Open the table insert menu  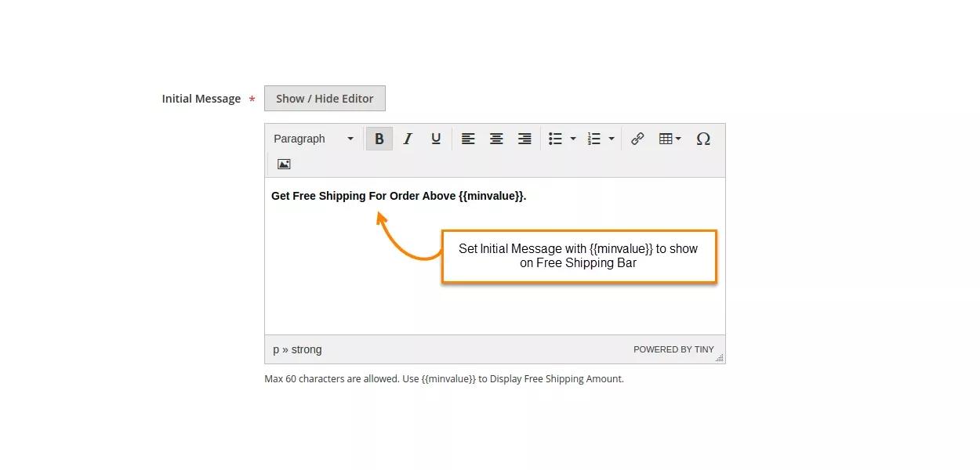point(670,139)
